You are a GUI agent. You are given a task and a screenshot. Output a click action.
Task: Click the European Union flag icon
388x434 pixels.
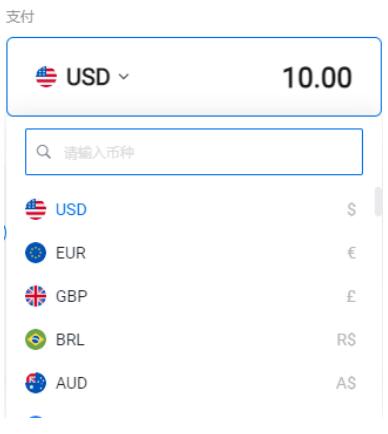click(36, 253)
